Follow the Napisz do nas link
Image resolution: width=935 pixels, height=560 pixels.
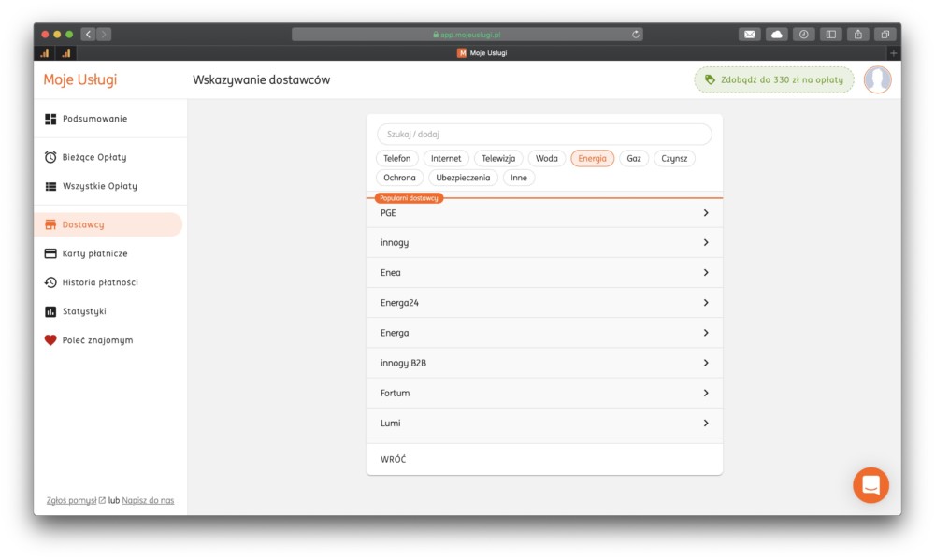[148, 500]
